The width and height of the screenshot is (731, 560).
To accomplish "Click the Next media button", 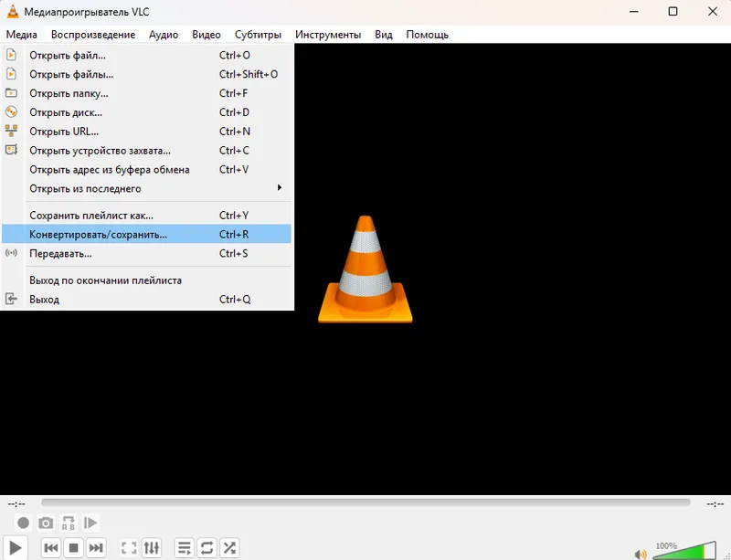I will pos(96,548).
